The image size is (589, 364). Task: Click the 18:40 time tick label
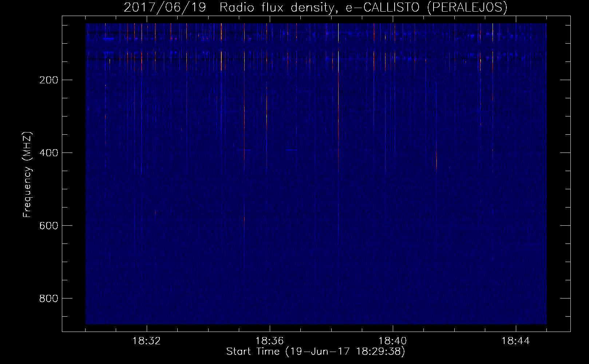[393, 341]
